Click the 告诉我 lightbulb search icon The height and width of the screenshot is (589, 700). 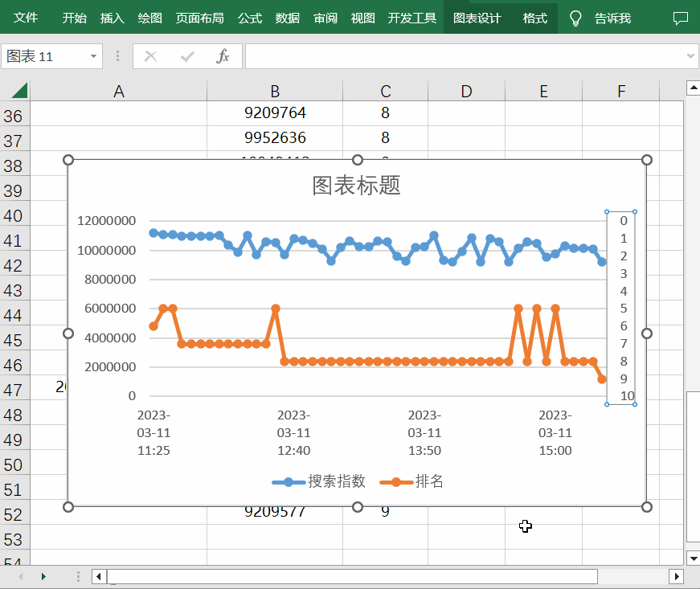click(x=575, y=18)
